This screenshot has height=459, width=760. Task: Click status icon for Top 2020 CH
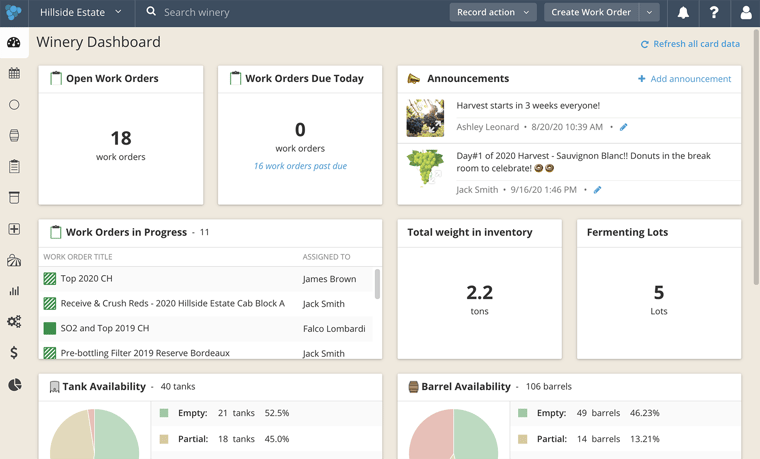coord(49,279)
